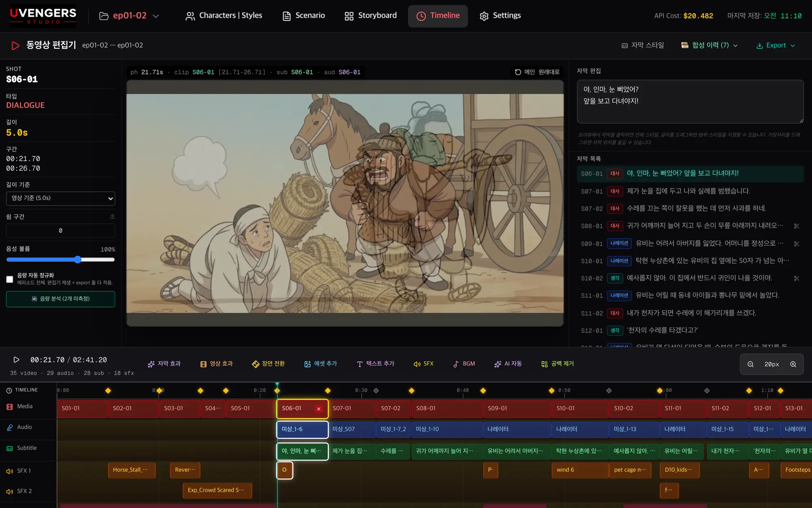
Task: Click the 에셋 추가 add asset tool
Action: (x=321, y=364)
